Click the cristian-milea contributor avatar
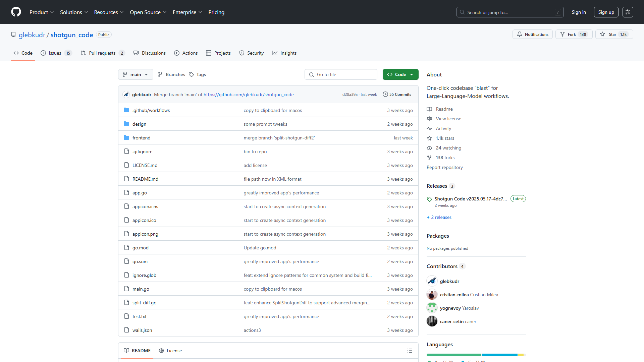This screenshot has width=644, height=362. 432,295
